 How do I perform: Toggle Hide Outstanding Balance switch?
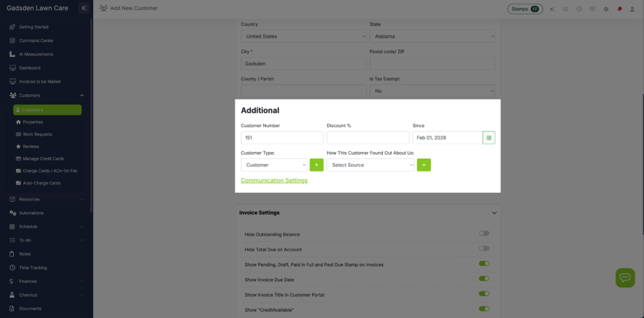[484, 233]
